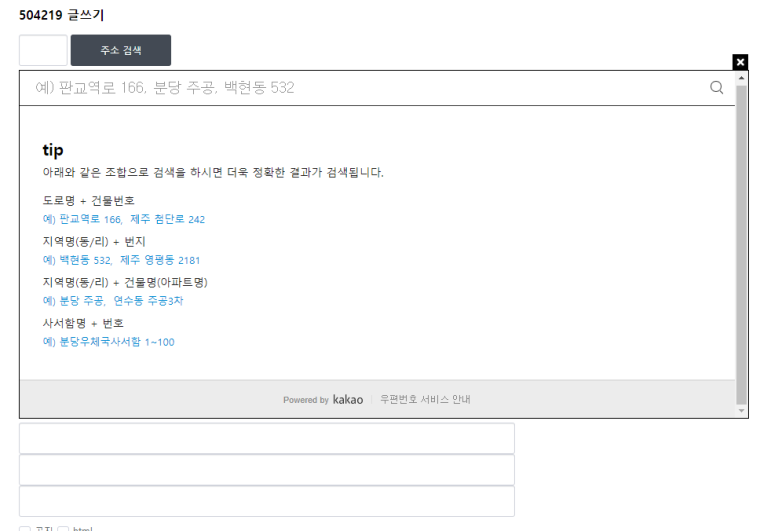Click the popup's vertical scrollbar thumb

(741, 245)
